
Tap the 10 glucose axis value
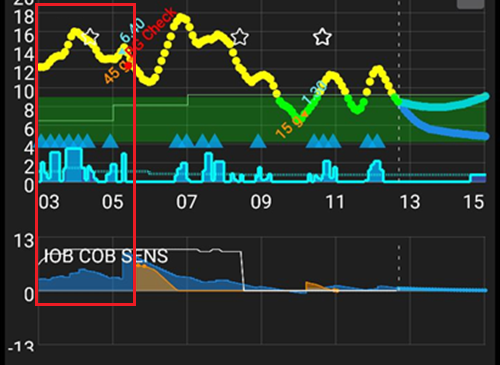pyautogui.click(x=24, y=92)
